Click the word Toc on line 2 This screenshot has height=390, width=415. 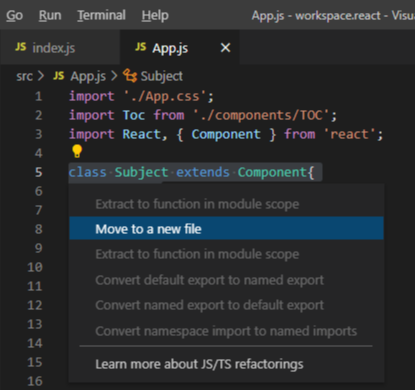pos(134,115)
